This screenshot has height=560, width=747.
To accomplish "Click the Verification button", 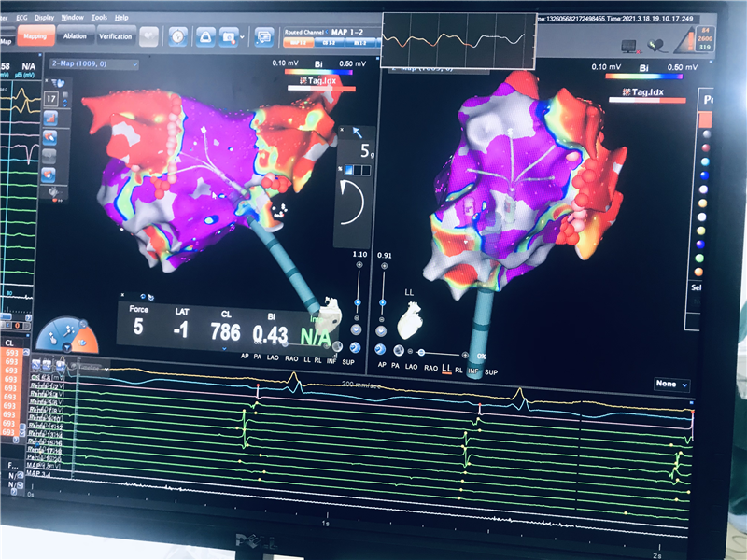I will 115,36.
